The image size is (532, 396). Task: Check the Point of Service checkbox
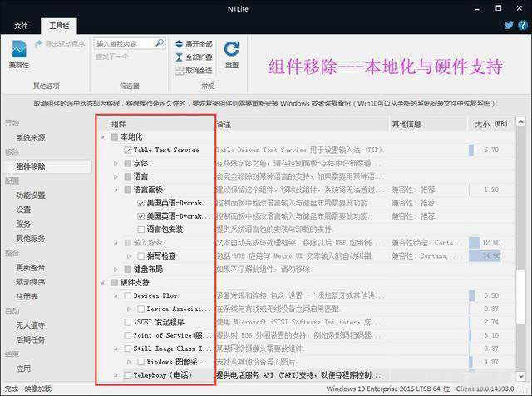point(127,335)
